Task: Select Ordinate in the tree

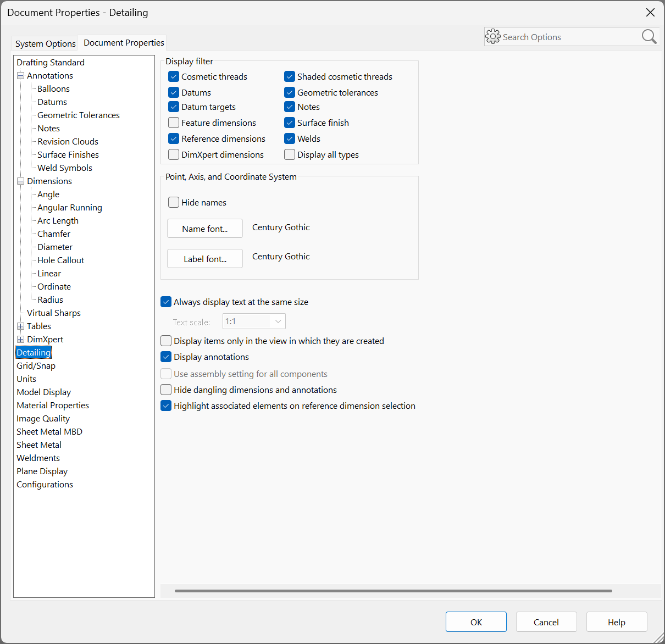Action: (54, 287)
